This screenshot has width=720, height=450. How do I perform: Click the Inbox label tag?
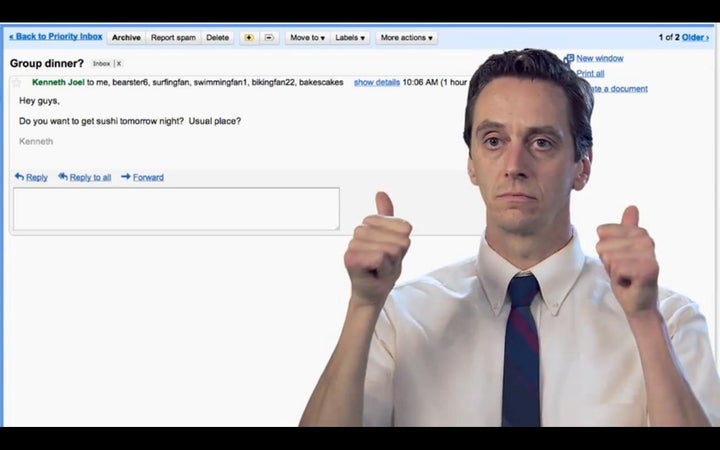[101, 64]
